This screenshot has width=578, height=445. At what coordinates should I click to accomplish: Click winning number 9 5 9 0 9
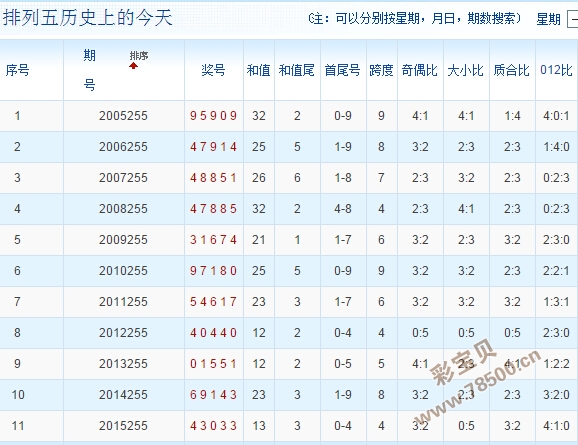pyautogui.click(x=213, y=116)
